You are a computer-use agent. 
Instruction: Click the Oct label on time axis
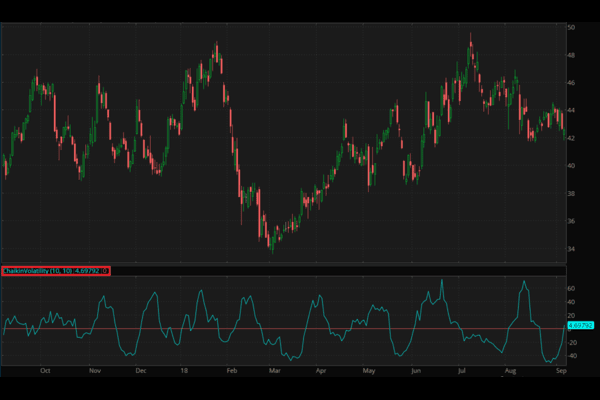point(45,369)
